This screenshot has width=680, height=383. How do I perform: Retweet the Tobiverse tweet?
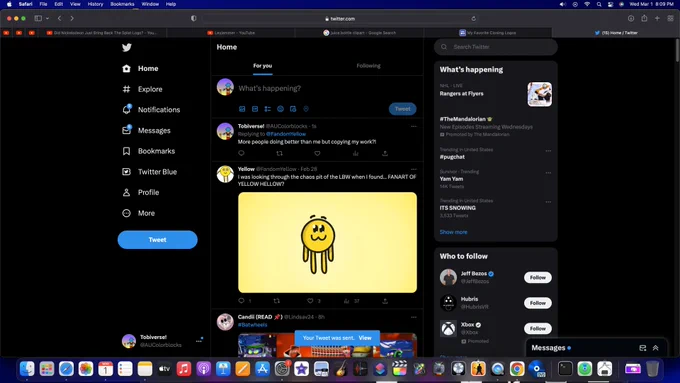[279, 153]
